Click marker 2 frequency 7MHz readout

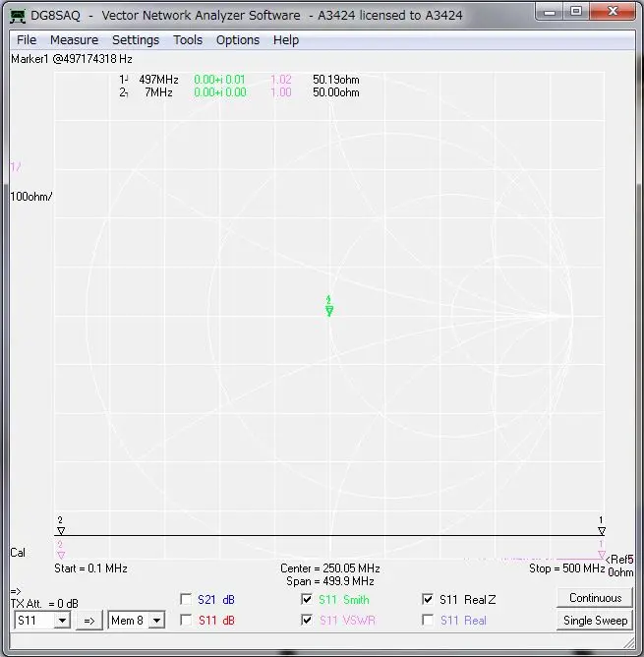159,92
